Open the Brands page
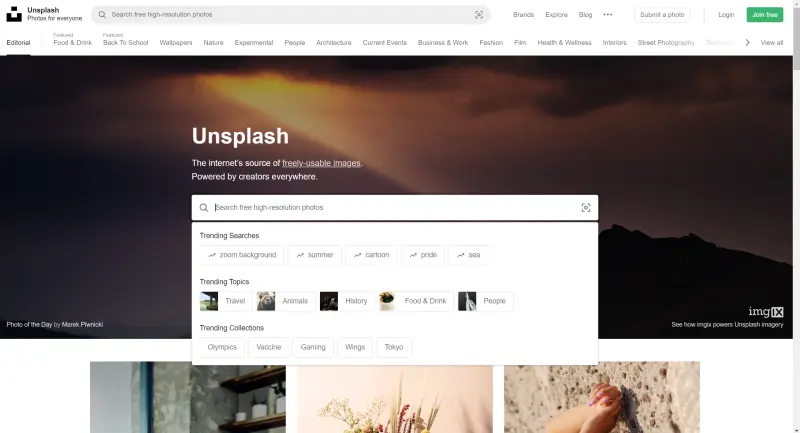 [x=523, y=15]
